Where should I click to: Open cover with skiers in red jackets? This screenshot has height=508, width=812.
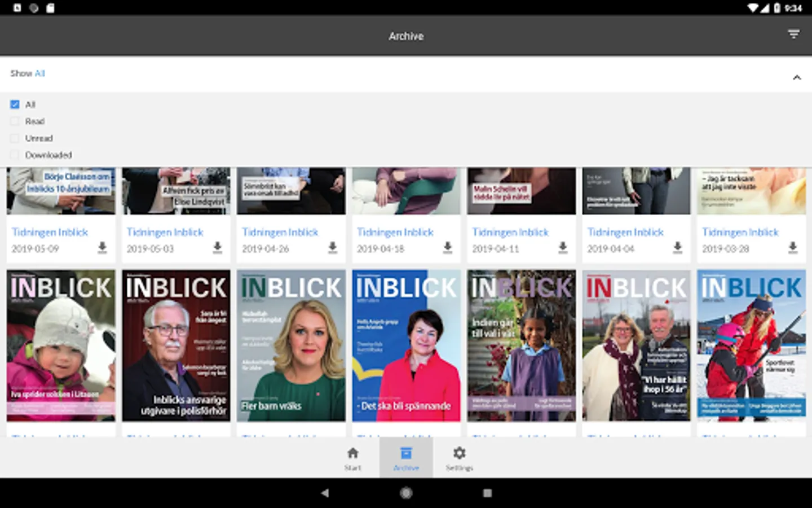[x=752, y=345]
